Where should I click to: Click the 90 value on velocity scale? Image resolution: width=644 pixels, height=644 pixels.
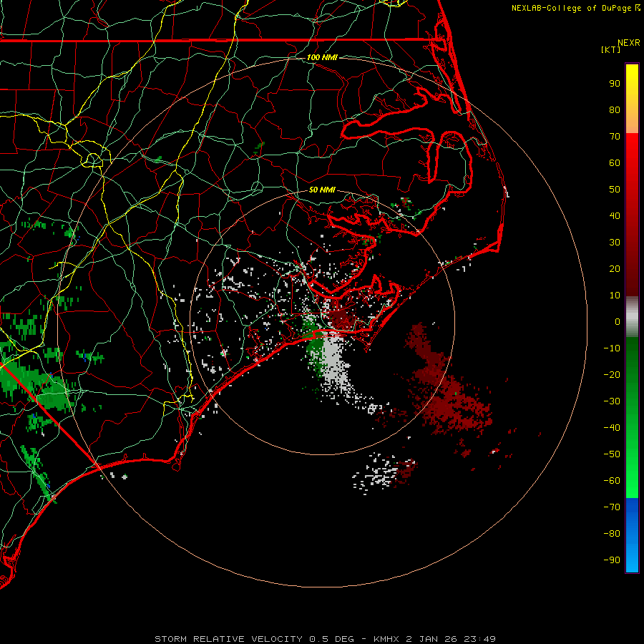615,84
